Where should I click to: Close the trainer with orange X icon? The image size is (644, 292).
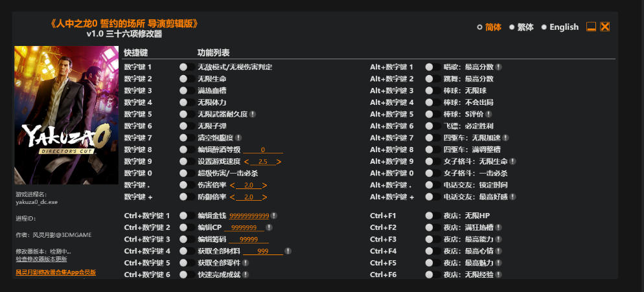click(x=604, y=27)
